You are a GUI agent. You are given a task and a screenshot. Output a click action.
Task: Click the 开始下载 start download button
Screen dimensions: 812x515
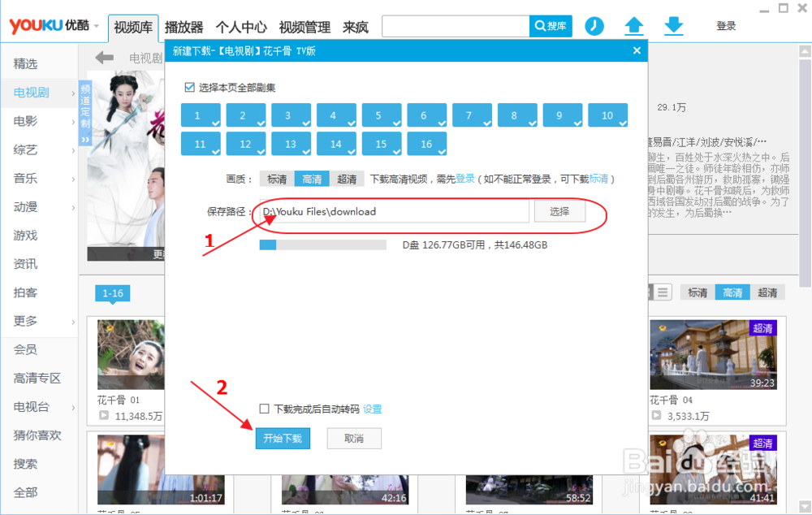(x=283, y=438)
